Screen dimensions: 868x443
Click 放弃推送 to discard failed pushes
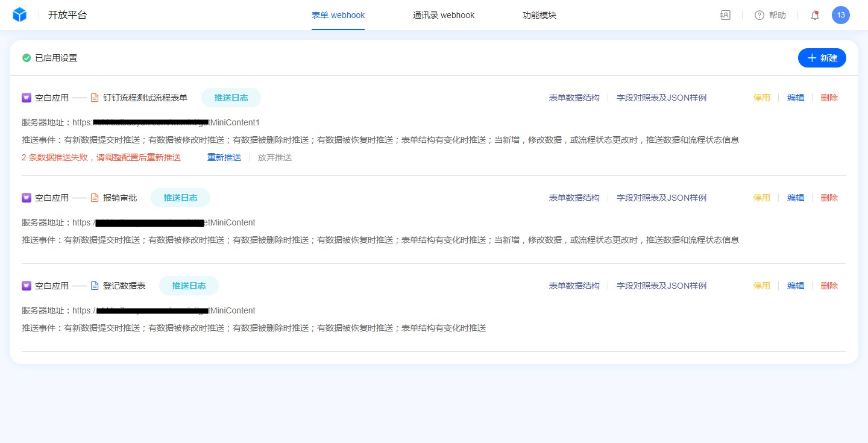pos(274,157)
